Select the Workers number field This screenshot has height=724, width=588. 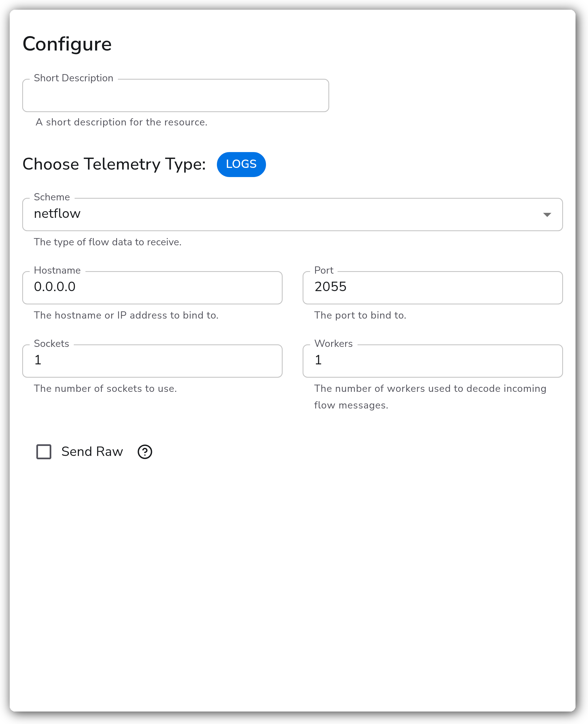coord(432,360)
